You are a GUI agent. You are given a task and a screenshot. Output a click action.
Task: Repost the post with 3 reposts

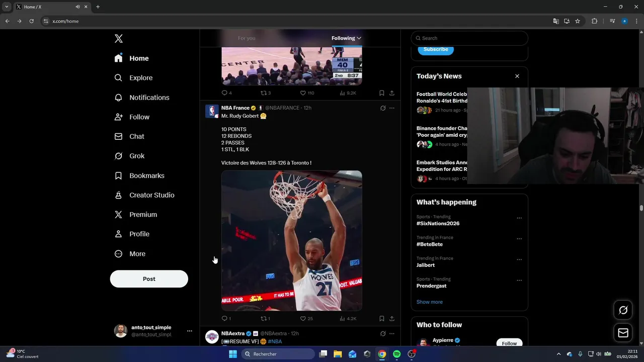[263, 93]
